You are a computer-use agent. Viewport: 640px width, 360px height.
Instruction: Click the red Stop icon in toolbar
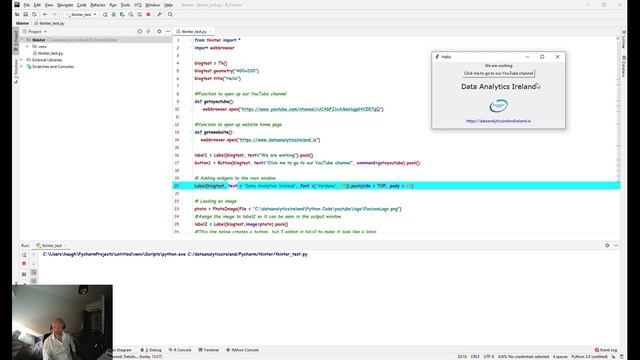coord(148,14)
